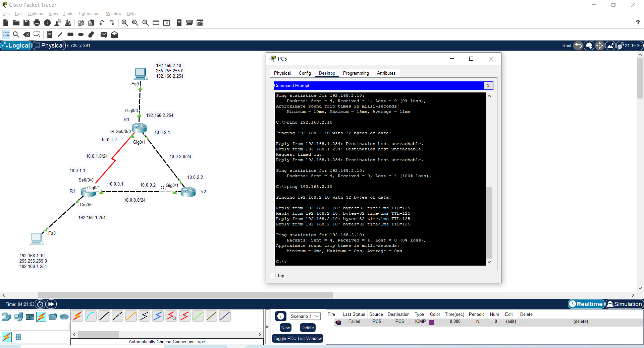
Task: Toggle the Top checkbox in PC5 window
Action: 273,276
